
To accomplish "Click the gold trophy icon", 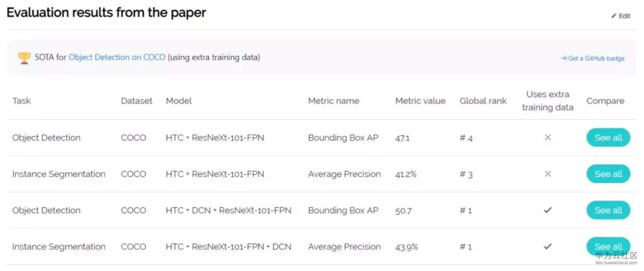I will pyautogui.click(x=24, y=58).
